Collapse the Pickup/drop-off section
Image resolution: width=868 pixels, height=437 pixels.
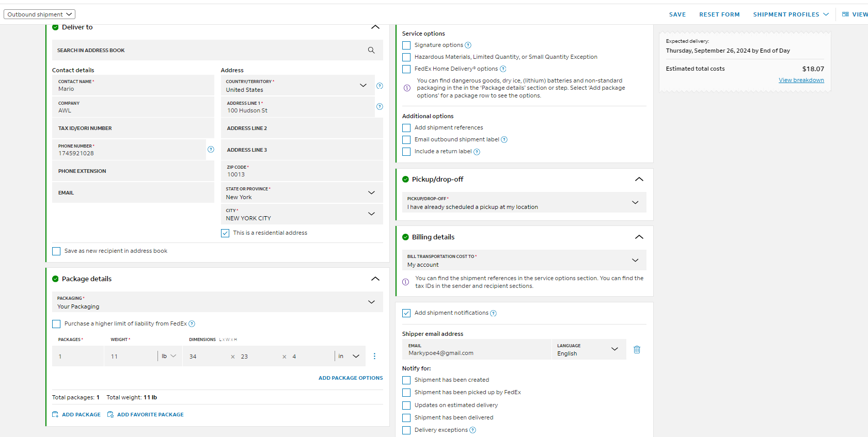[639, 179]
